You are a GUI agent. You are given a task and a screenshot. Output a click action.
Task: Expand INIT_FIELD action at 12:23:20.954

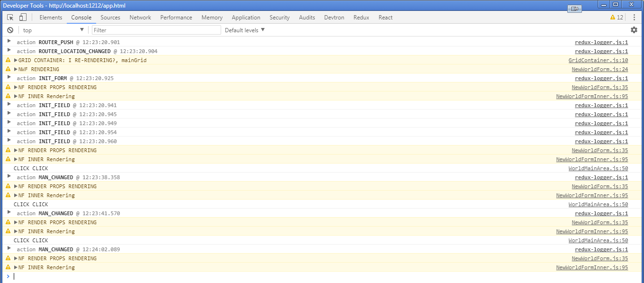tap(9, 132)
